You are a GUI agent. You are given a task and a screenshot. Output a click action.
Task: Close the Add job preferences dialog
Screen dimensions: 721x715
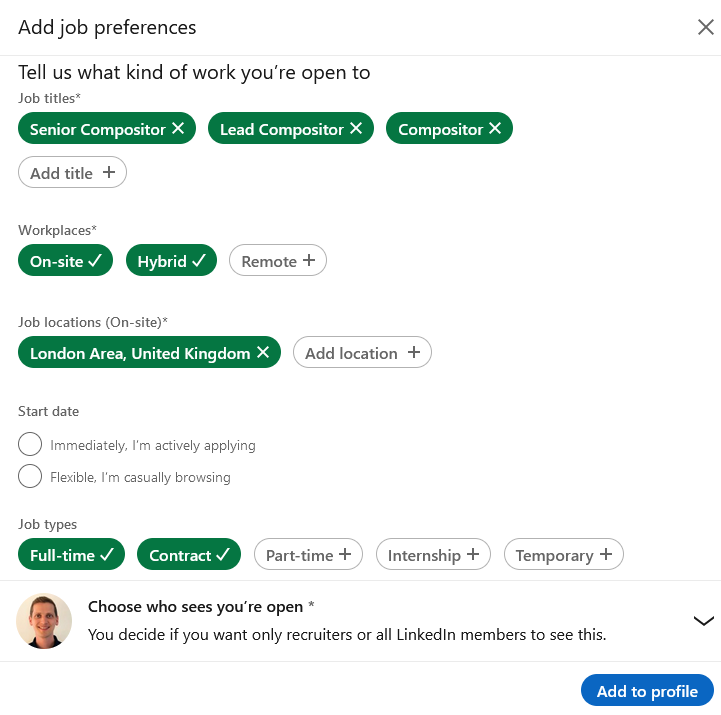click(x=705, y=27)
